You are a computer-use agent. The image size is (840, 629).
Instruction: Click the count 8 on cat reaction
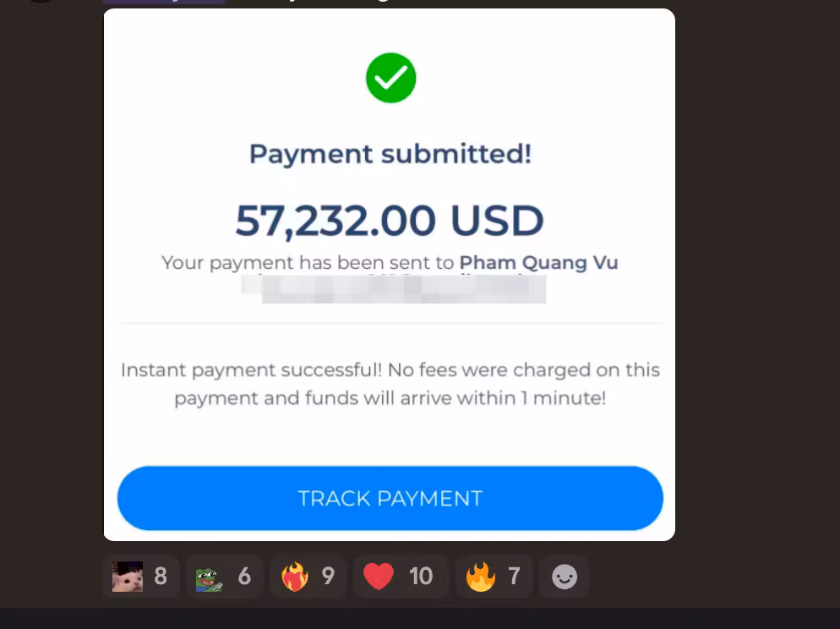(161, 577)
